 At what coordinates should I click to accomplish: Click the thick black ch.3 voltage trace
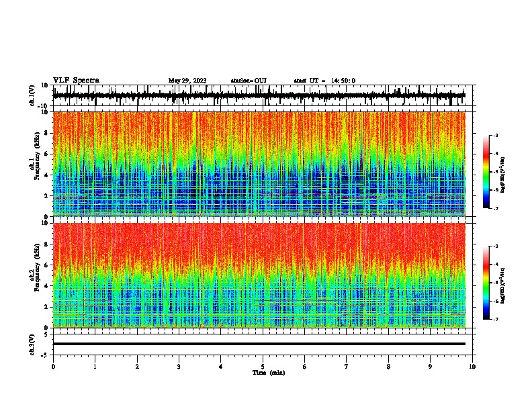click(x=259, y=344)
